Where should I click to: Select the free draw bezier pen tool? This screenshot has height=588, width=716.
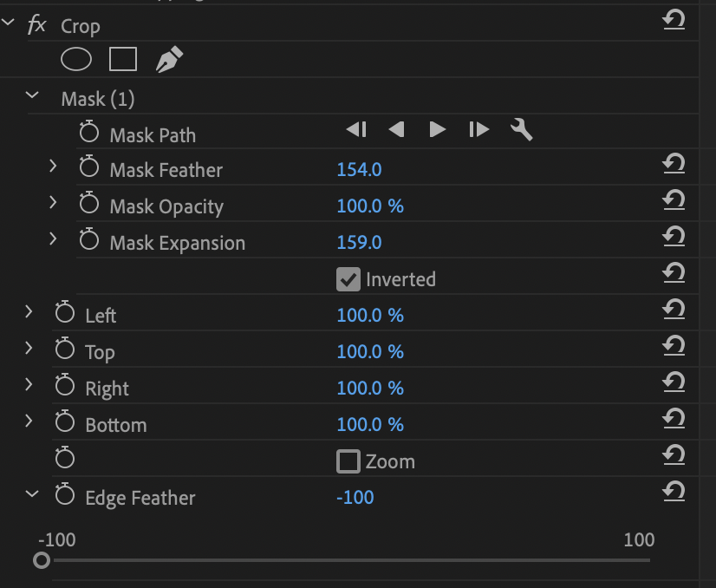[169, 59]
